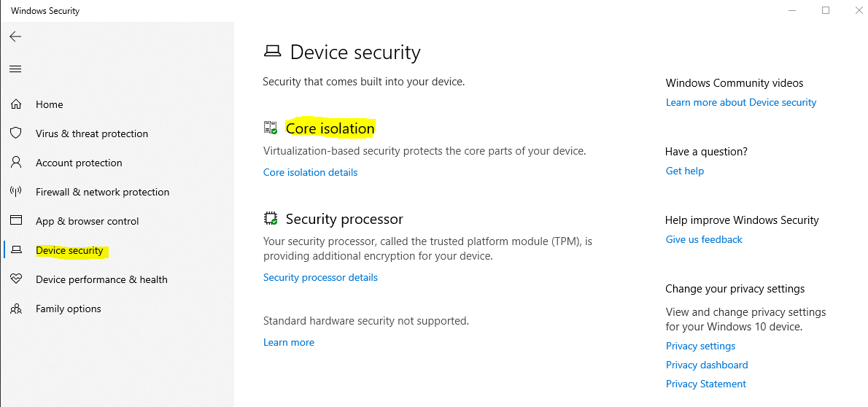Click the back arrow icon
The height and width of the screenshot is (407, 868).
point(15,36)
